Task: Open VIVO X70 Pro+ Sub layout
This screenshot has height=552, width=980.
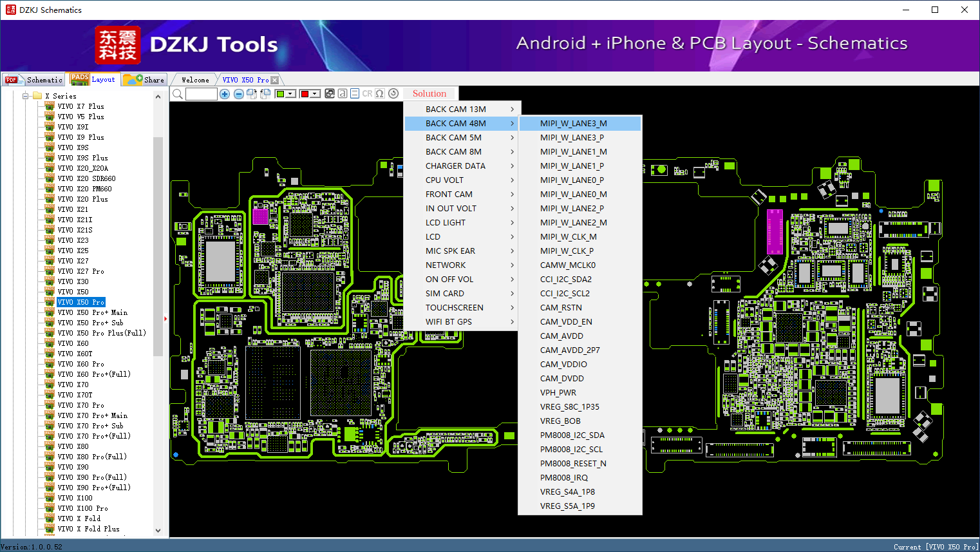Action: [x=90, y=426]
